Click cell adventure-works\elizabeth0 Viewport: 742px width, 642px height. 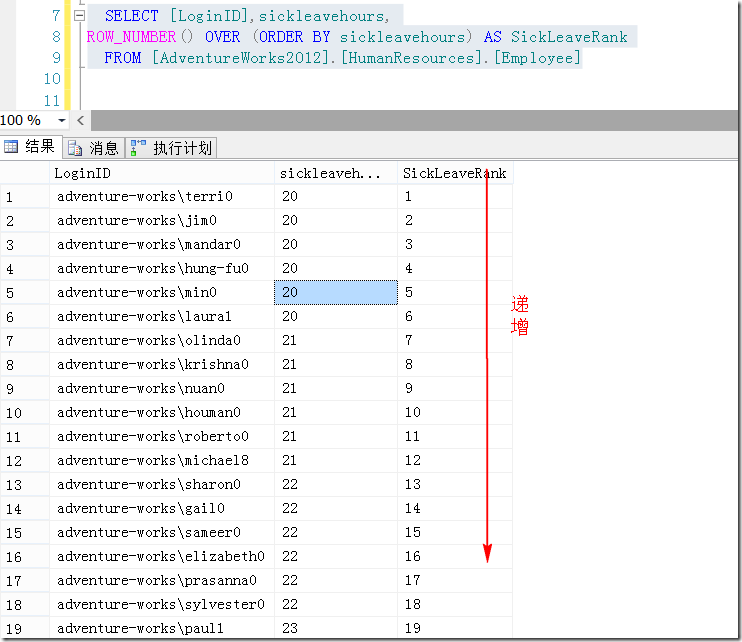(161, 556)
